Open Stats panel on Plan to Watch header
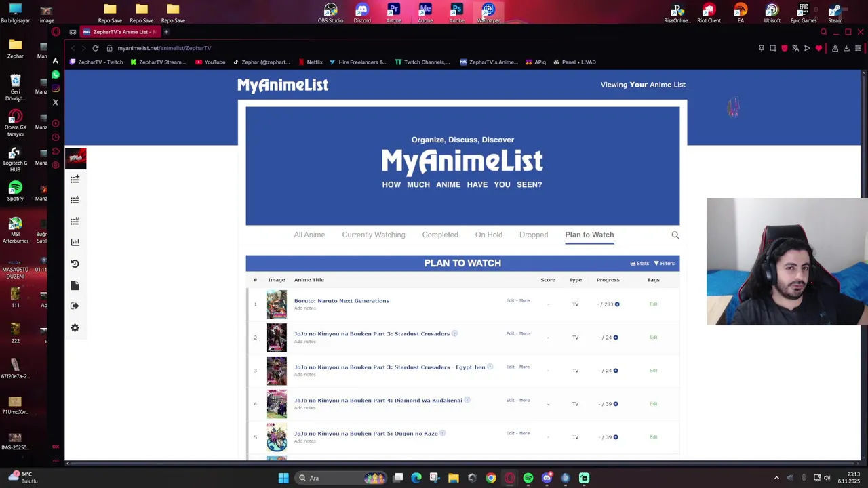 [x=639, y=264]
